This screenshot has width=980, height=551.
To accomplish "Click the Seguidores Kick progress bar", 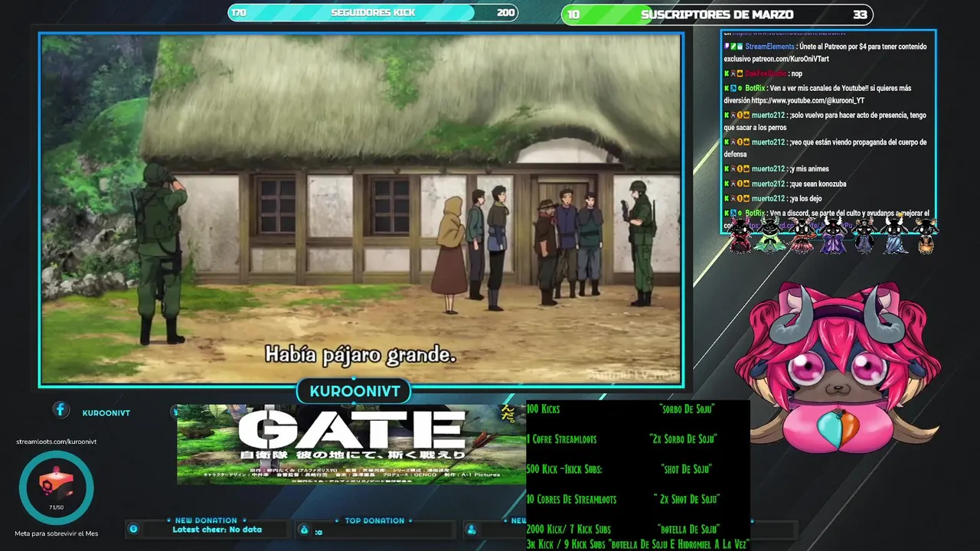I will point(373,13).
